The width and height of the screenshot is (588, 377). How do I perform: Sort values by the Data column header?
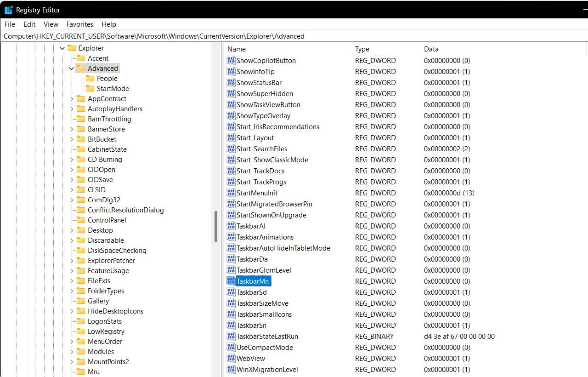click(503, 49)
